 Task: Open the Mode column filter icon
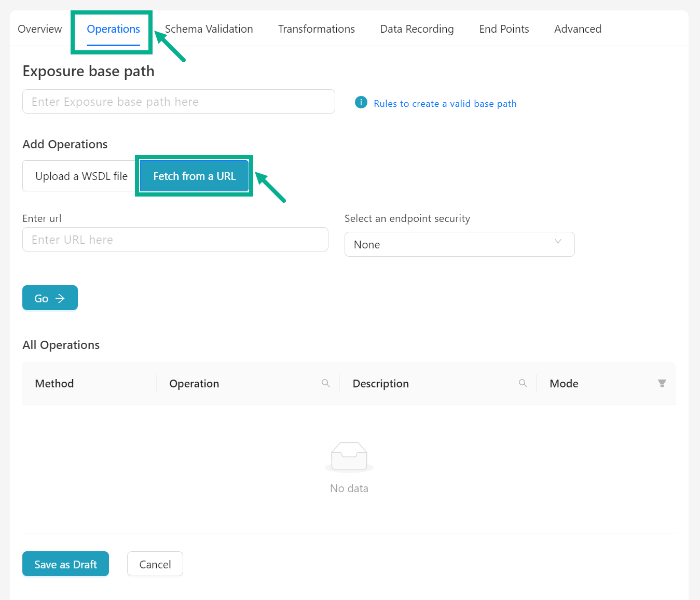662,383
